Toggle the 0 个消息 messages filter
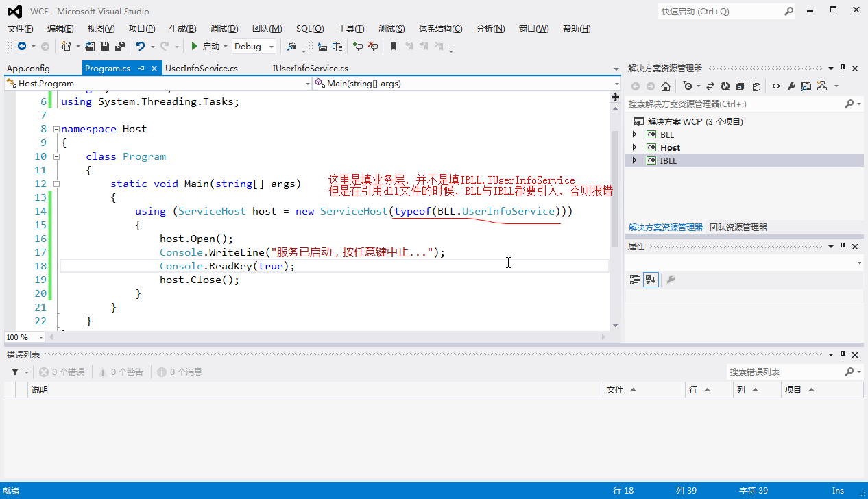868x499 pixels. pyautogui.click(x=180, y=372)
